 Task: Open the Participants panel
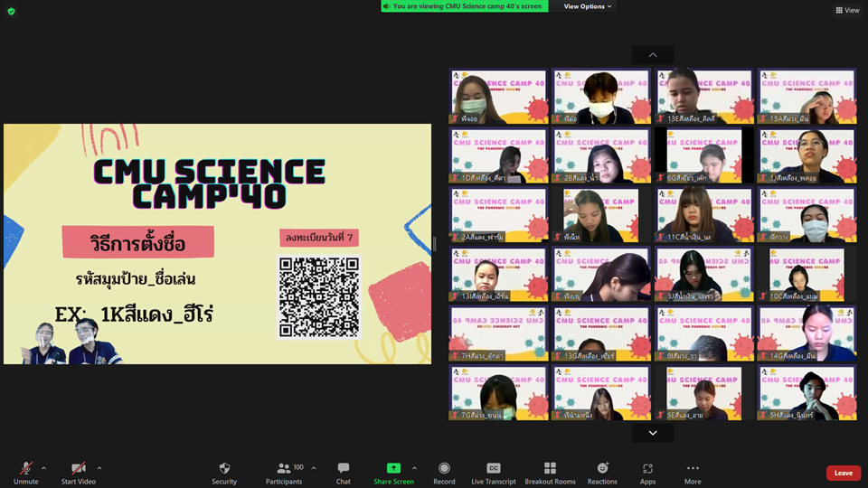284,468
